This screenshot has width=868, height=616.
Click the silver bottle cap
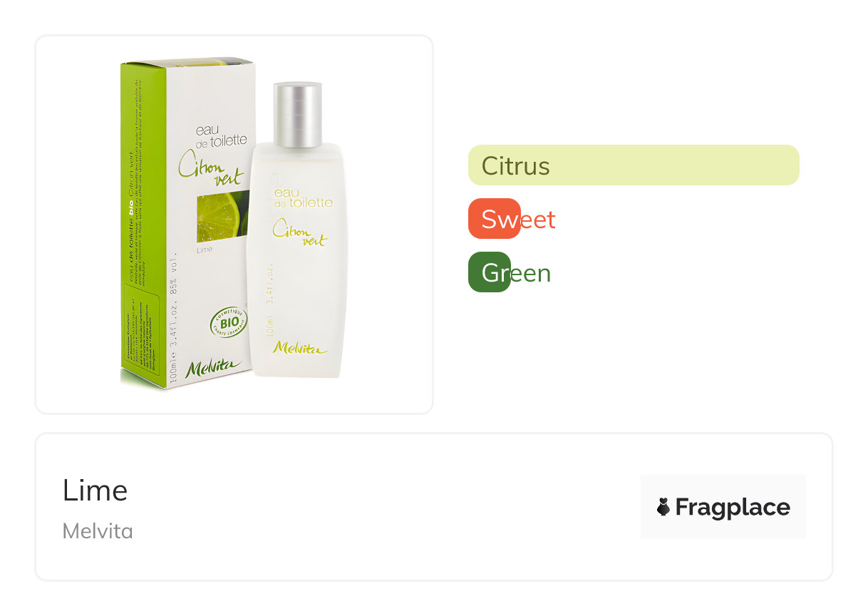pos(298,115)
